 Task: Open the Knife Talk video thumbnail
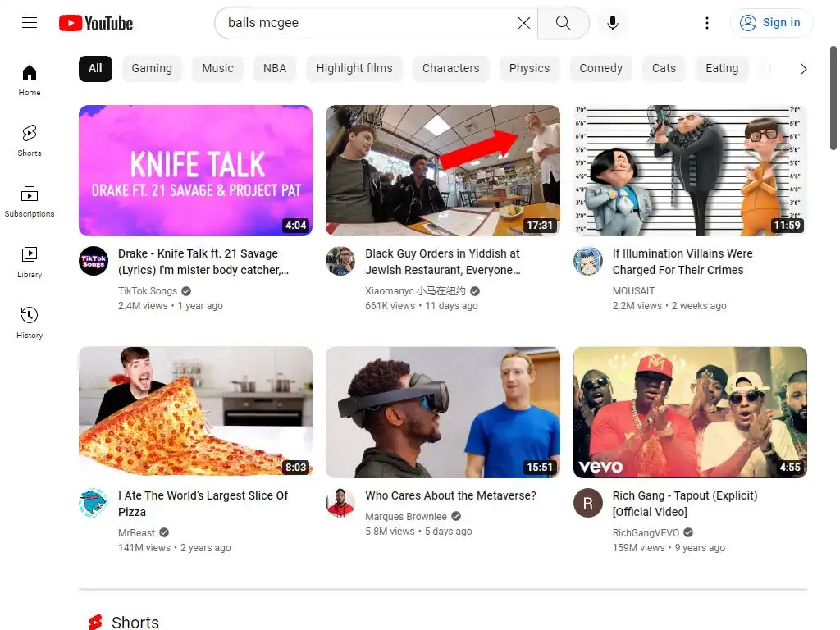(195, 171)
